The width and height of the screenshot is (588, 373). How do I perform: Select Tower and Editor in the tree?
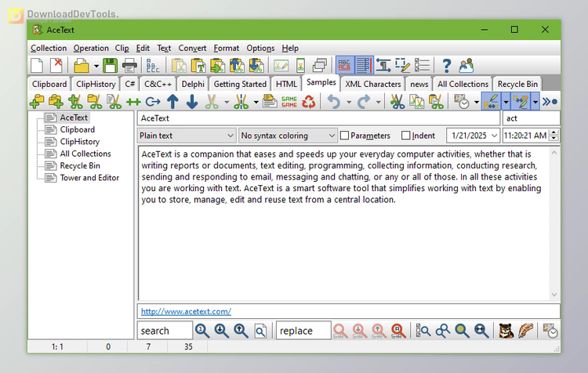[89, 178]
